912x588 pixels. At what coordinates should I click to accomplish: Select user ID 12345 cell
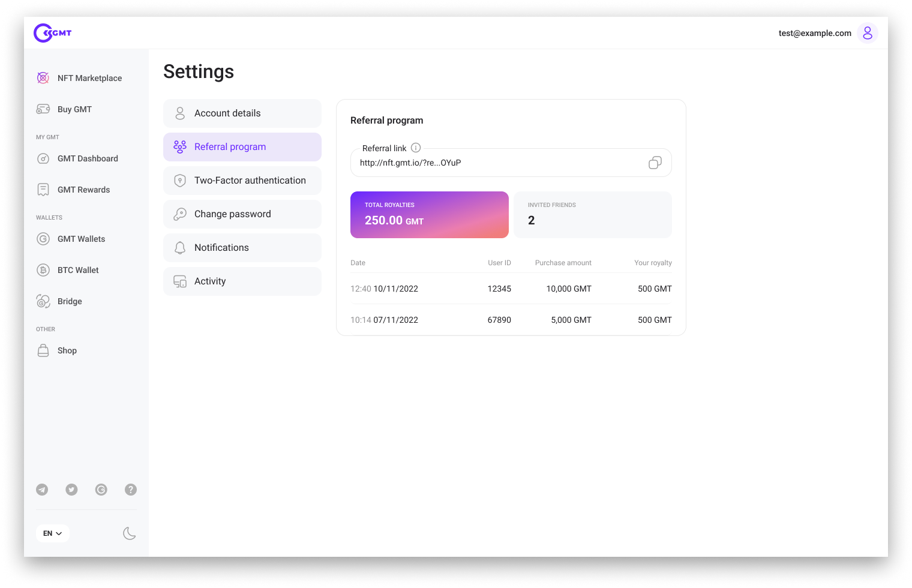pyautogui.click(x=499, y=289)
